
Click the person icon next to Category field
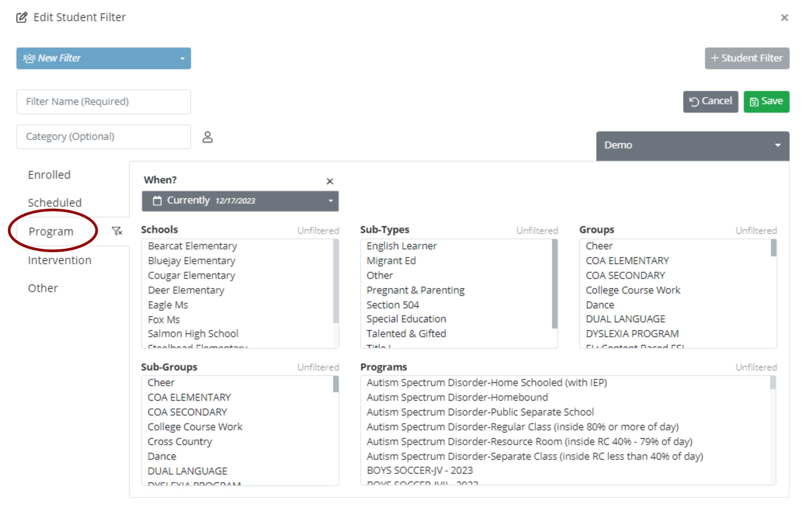pyautogui.click(x=207, y=137)
